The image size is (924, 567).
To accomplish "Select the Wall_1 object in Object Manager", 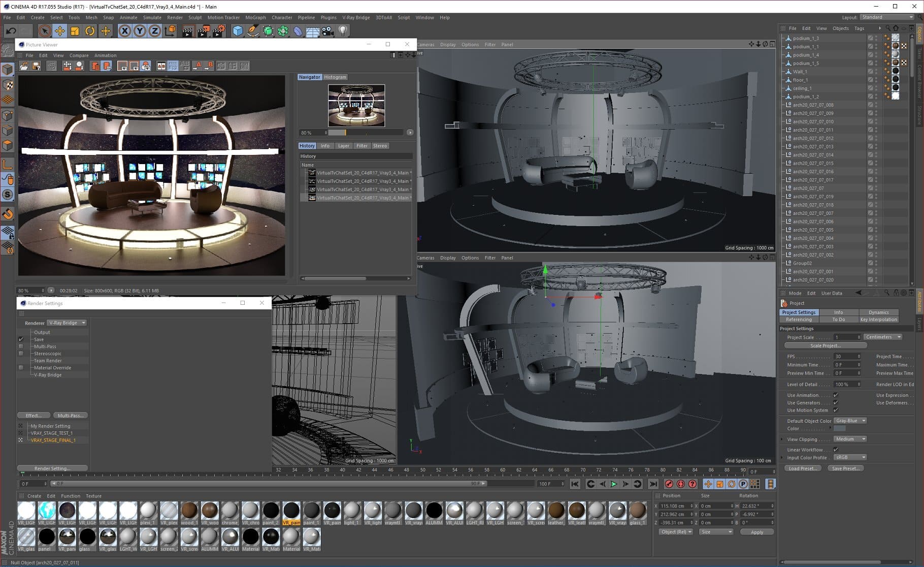I will click(800, 72).
